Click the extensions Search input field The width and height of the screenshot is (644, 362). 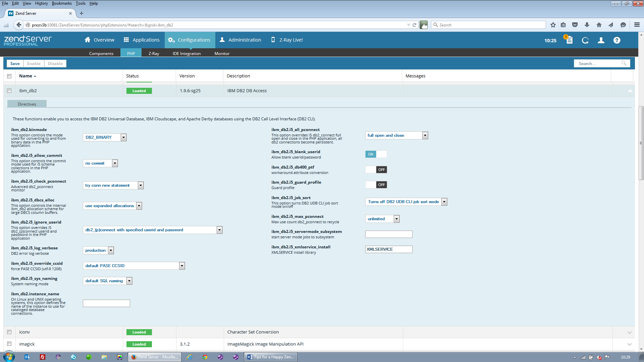(x=599, y=64)
